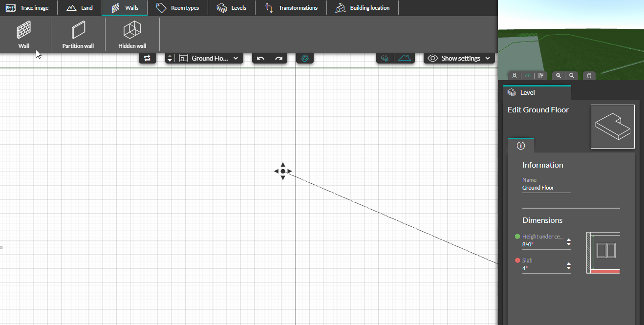The width and height of the screenshot is (644, 325).
Task: Click the redo arrow button
Action: click(279, 58)
